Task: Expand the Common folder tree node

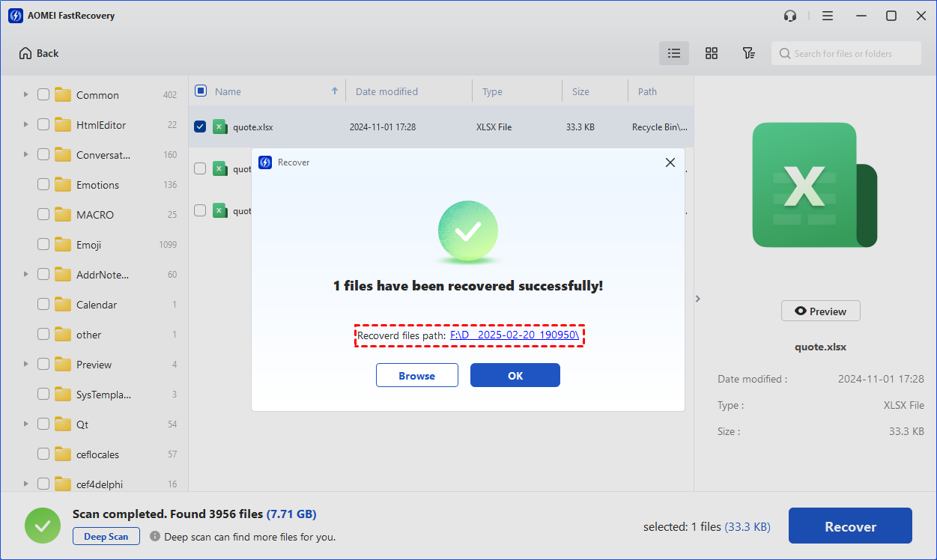Action: click(x=25, y=94)
